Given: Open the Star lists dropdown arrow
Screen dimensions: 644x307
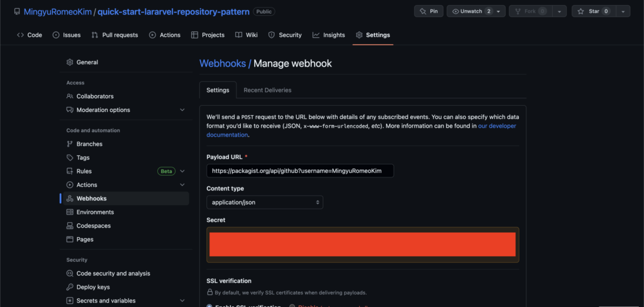Looking at the screenshot, I should tap(623, 11).
